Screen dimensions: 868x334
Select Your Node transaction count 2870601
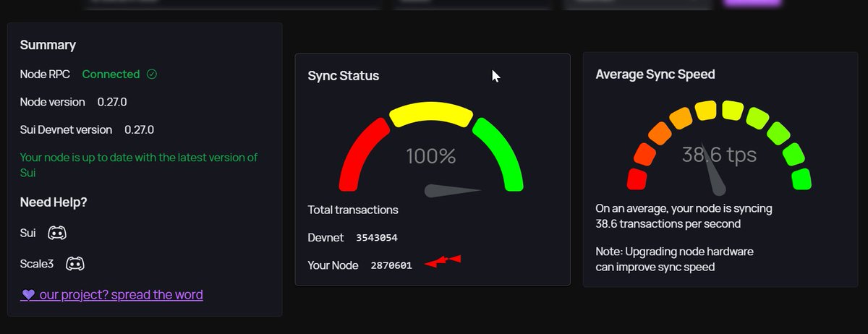[x=391, y=265]
